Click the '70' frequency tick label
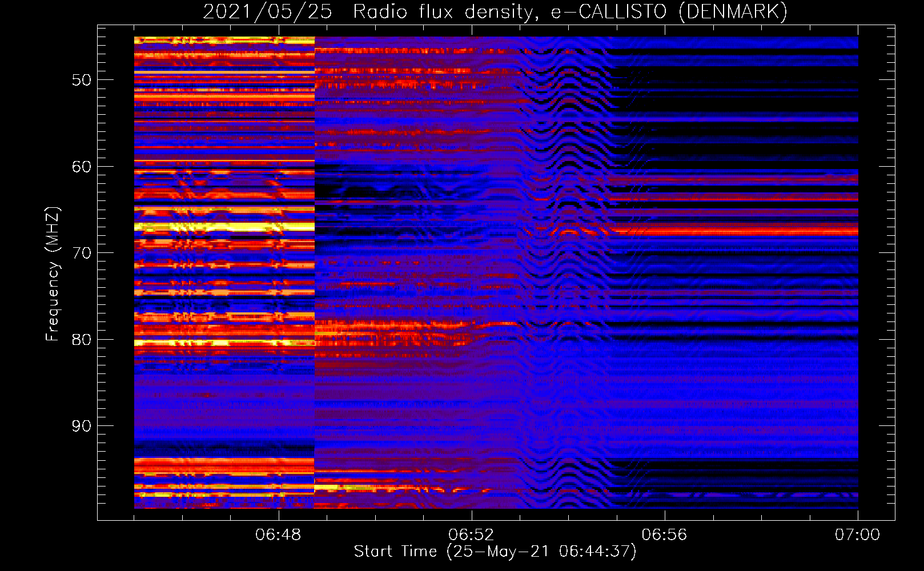 [x=82, y=253]
